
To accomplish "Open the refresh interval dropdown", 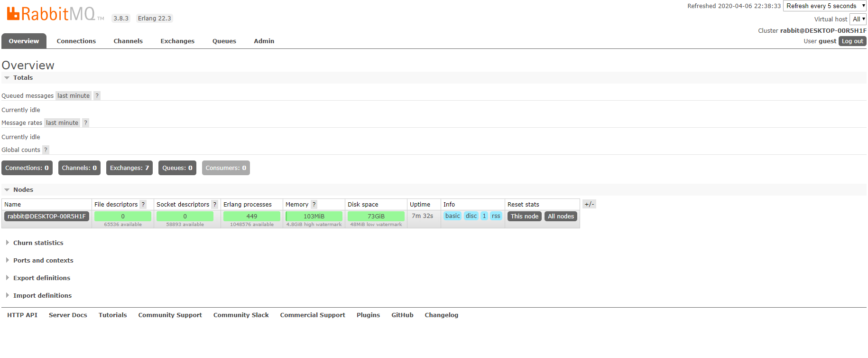I will click(x=825, y=6).
